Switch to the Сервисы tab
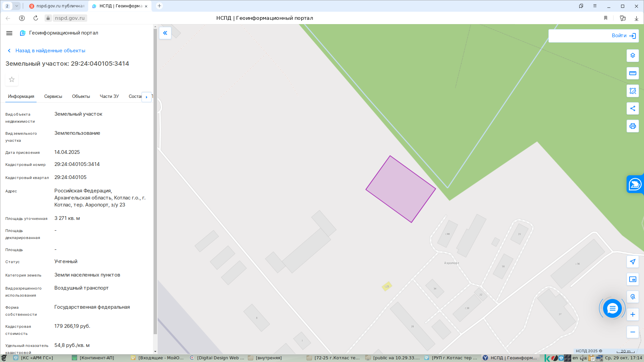Image resolution: width=644 pixels, height=362 pixels. pos(53,97)
